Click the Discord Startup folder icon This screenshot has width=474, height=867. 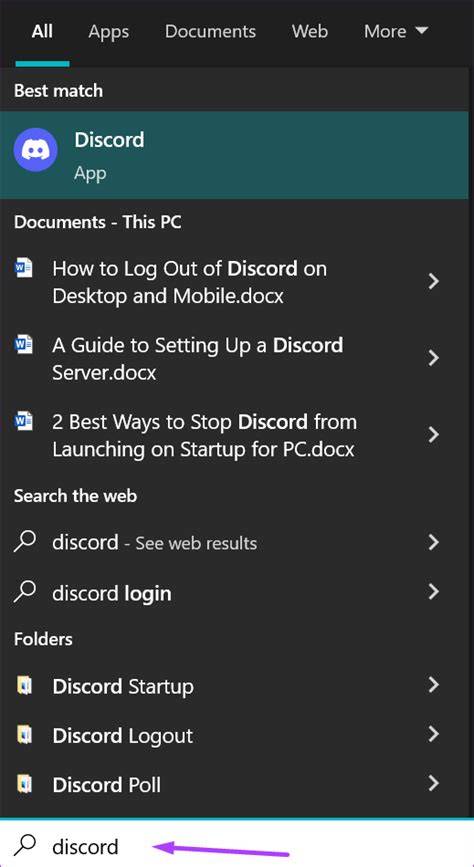pyautogui.click(x=24, y=686)
